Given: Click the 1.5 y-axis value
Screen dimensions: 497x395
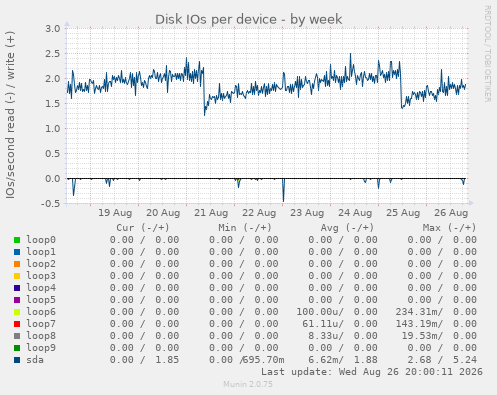Looking at the screenshot, I should 53,104.
